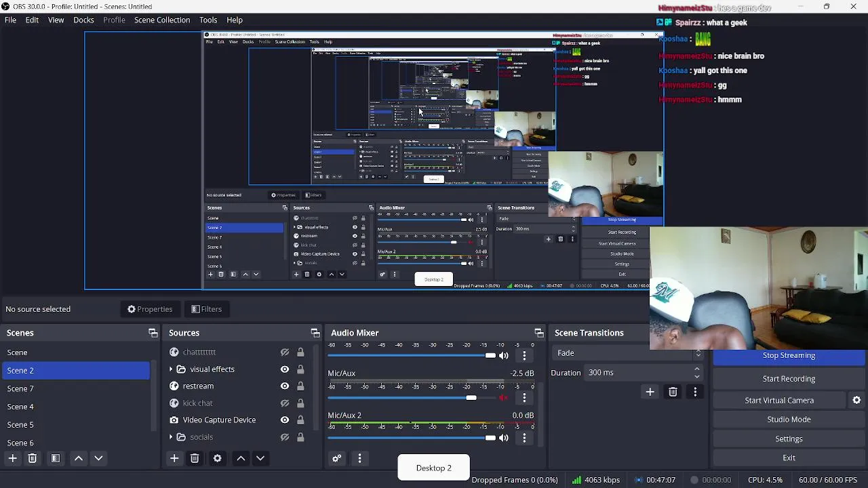The image size is (868, 488).
Task: Click the Properties button
Action: pyautogui.click(x=150, y=309)
